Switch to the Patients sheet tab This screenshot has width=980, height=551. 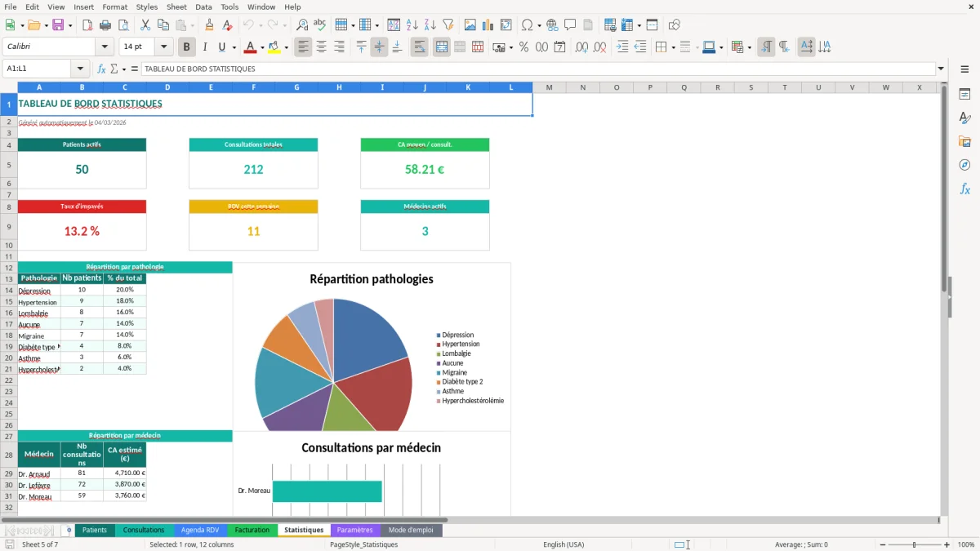(95, 530)
